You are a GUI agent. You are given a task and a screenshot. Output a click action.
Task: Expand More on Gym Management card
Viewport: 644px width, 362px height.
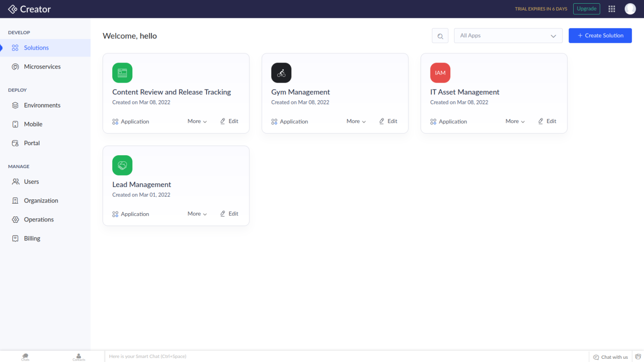tap(356, 121)
